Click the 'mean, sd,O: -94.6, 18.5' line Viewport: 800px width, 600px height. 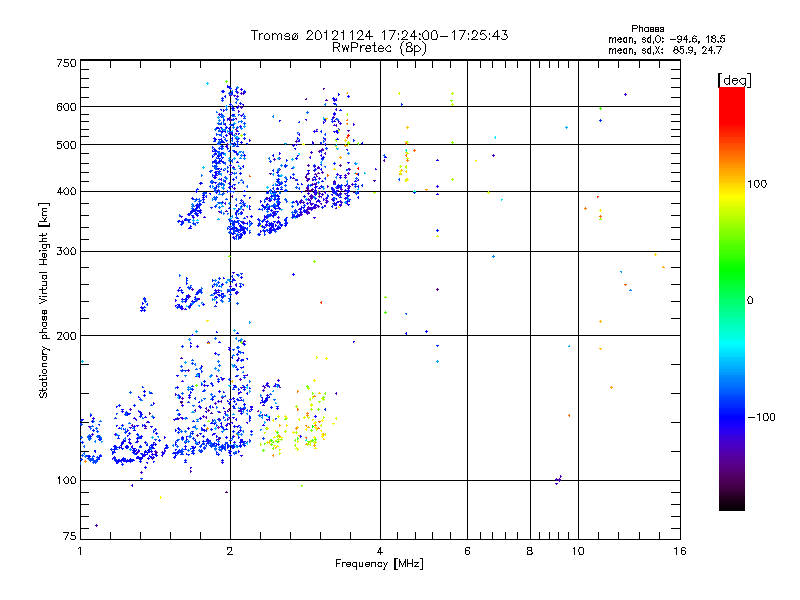(666, 39)
